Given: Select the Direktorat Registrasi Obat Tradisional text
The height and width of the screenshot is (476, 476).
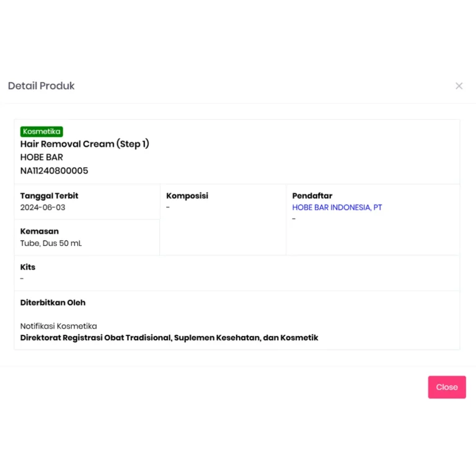Looking at the screenshot, I should pos(95,338).
